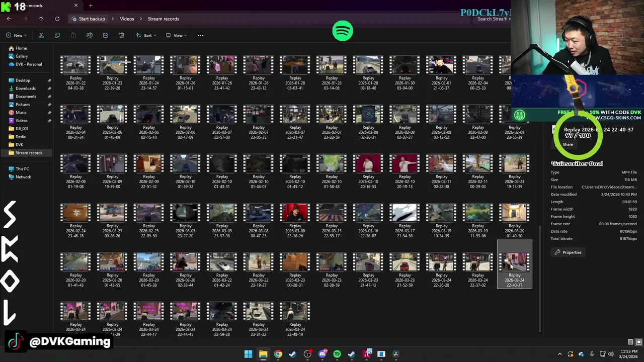This screenshot has height=362, width=644.
Task: Open the Dedic folder in sidebar
Action: [x=21, y=137]
